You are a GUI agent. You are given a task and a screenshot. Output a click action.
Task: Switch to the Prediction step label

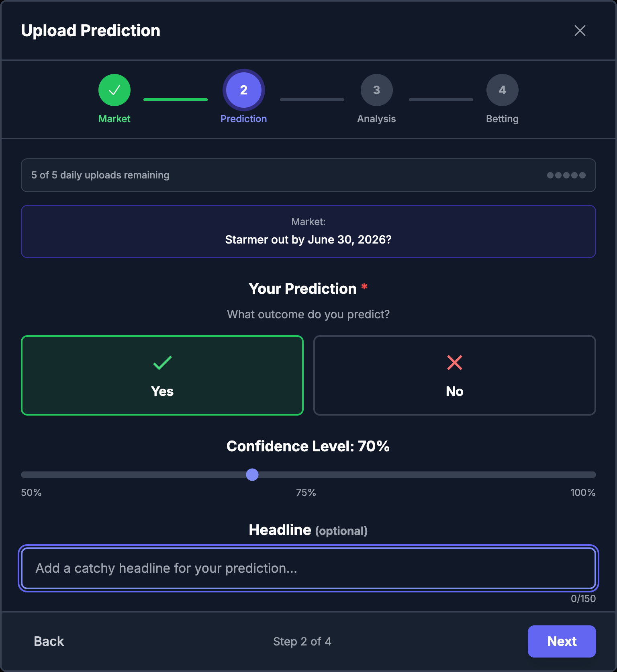243,119
